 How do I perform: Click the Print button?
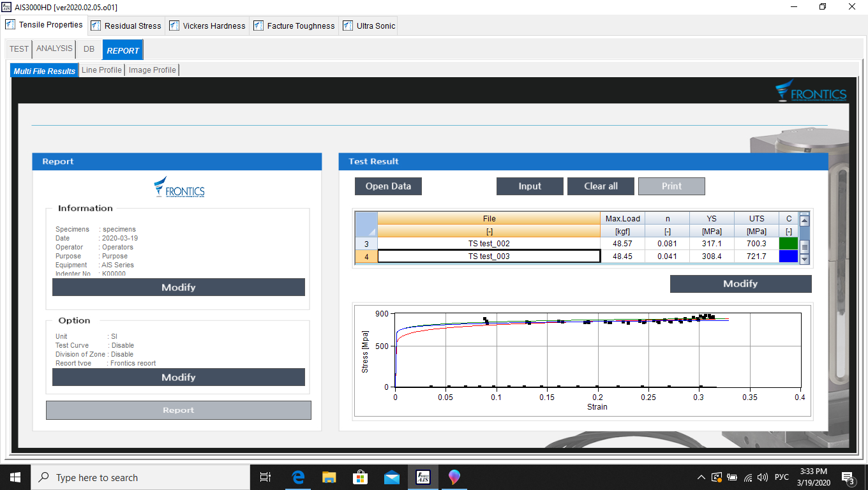[671, 186]
